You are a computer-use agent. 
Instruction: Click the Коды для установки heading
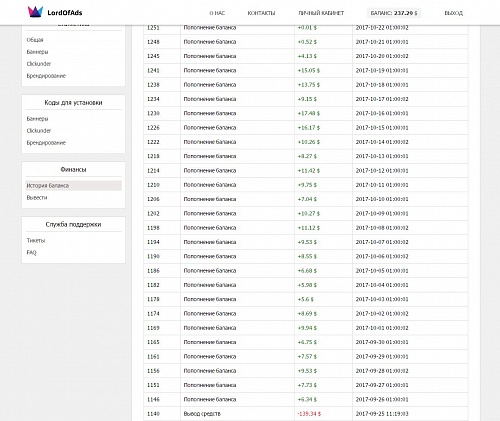click(73, 103)
